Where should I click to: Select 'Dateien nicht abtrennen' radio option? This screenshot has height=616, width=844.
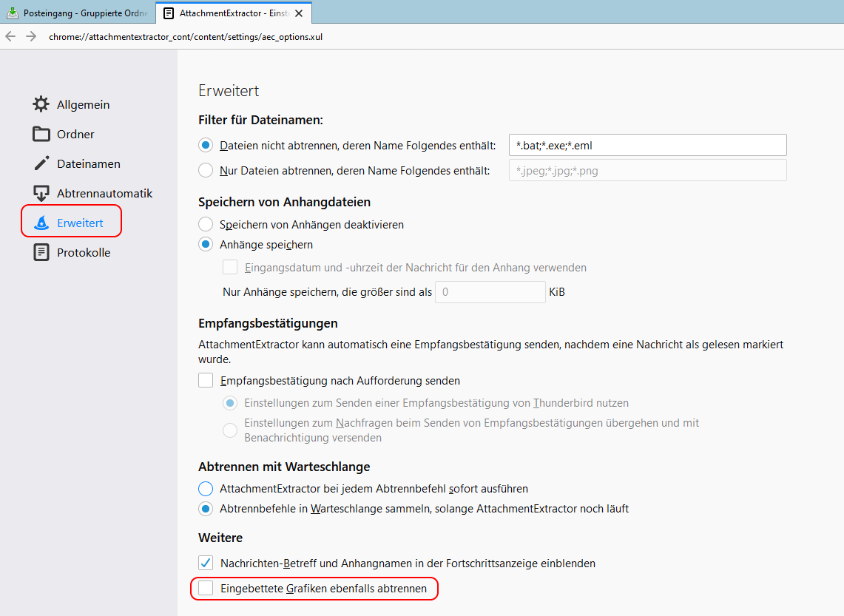(x=206, y=145)
